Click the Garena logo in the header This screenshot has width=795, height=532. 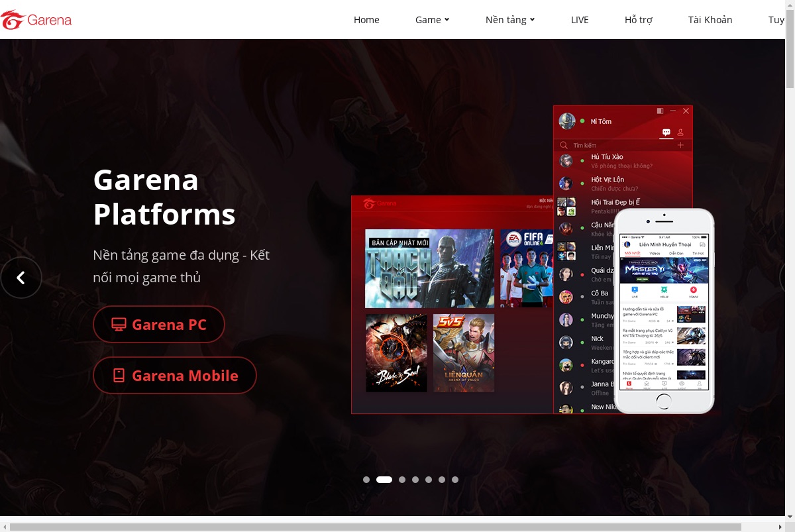pos(36,20)
